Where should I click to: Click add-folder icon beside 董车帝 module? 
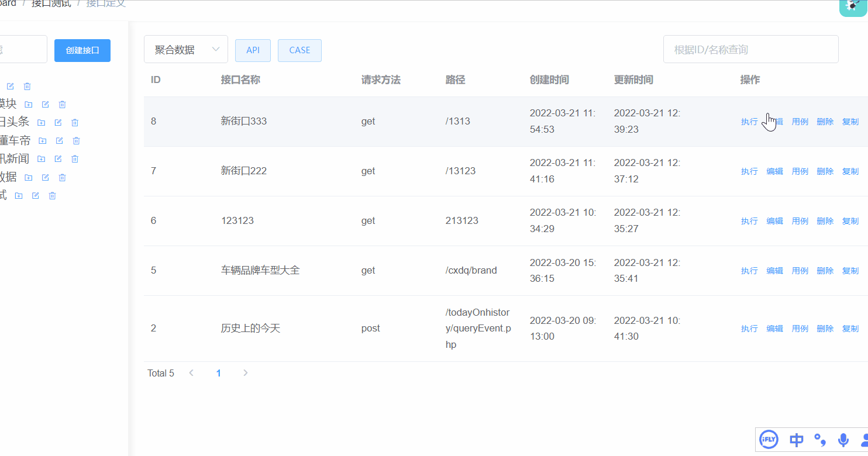(x=42, y=141)
